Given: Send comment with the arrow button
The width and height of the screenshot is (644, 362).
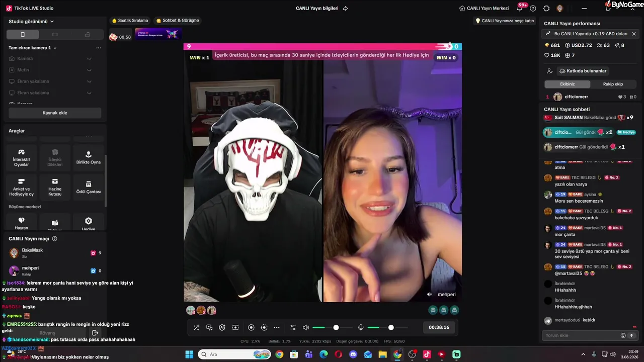Looking at the screenshot, I should 631,335.
